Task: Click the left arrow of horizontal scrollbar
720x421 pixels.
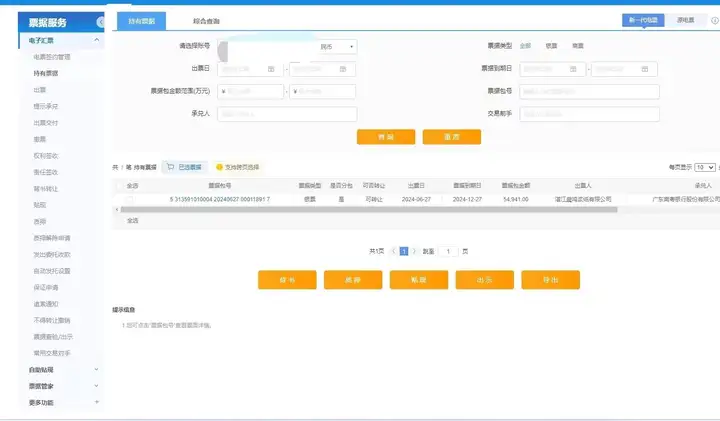Action: [117, 209]
